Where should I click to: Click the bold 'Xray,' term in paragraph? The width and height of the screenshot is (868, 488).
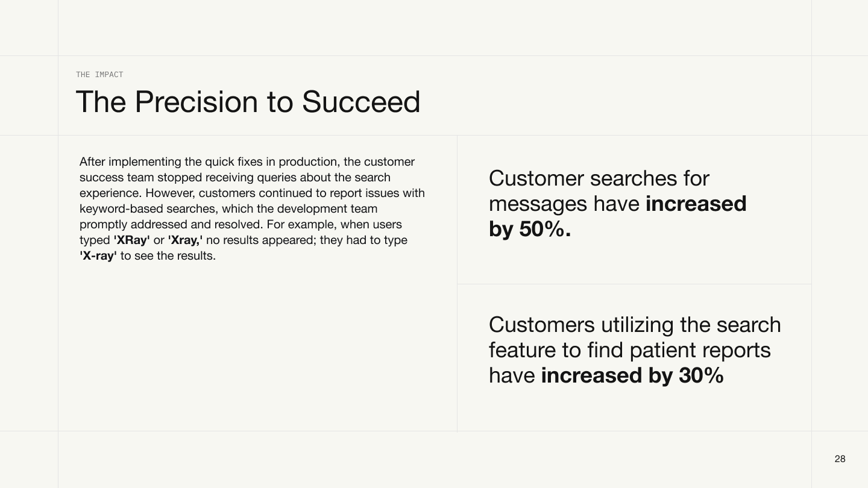coord(185,240)
